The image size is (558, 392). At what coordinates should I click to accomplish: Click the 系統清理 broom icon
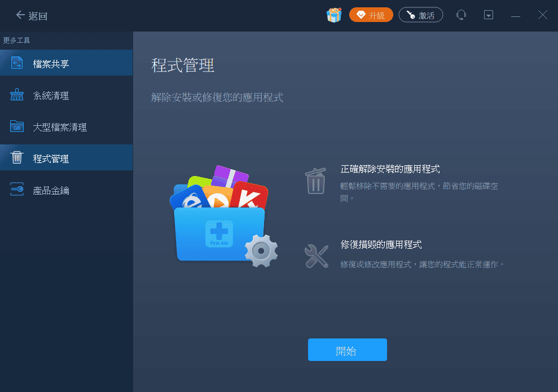(17, 95)
